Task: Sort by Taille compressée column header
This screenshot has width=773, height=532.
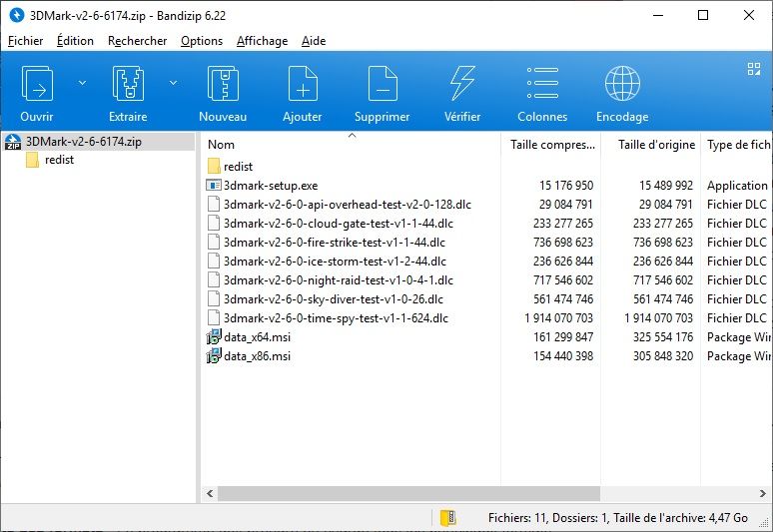Action: coord(551,145)
